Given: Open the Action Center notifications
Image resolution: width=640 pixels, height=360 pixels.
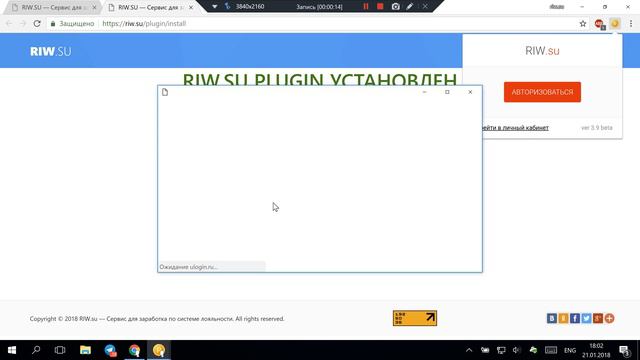Looking at the screenshot, I should tap(624, 350).
